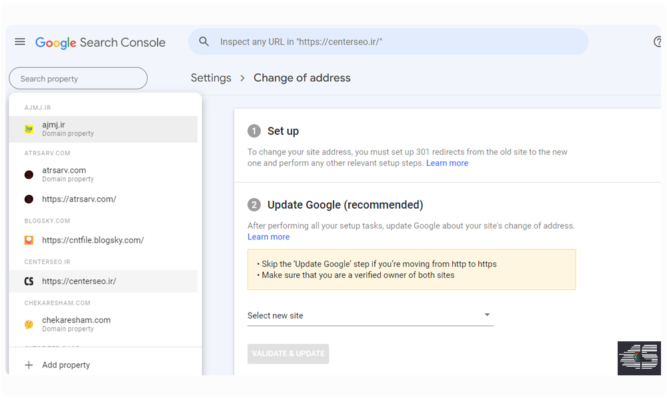The image size is (667, 400).
Task: Click the CHEKARESHAM.COM group label
Action: (x=57, y=303)
